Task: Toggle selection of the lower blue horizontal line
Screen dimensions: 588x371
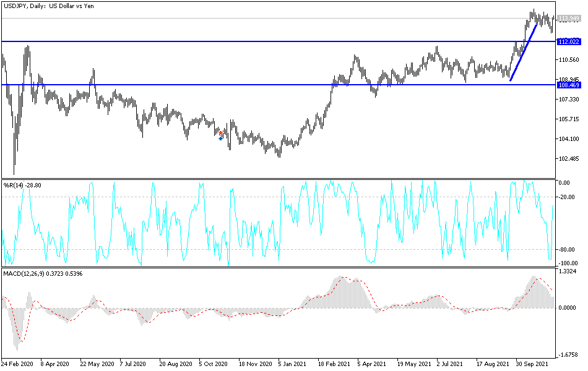Action: point(248,83)
